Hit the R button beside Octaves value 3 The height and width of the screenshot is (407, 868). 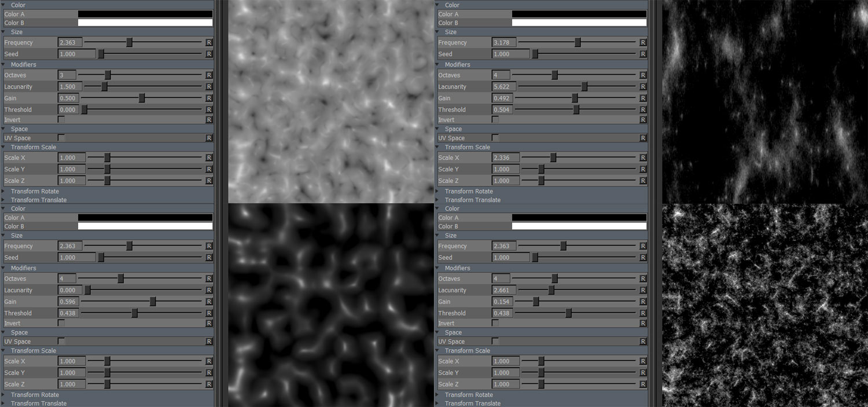click(209, 75)
